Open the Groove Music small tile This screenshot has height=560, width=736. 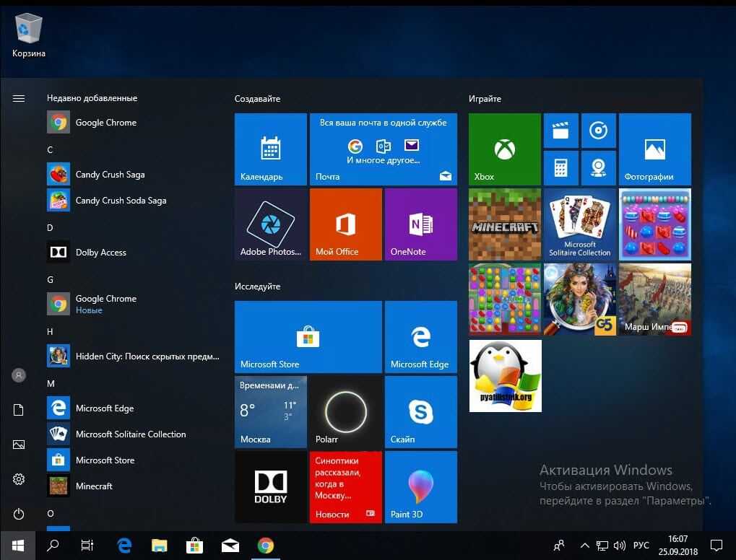click(x=598, y=131)
